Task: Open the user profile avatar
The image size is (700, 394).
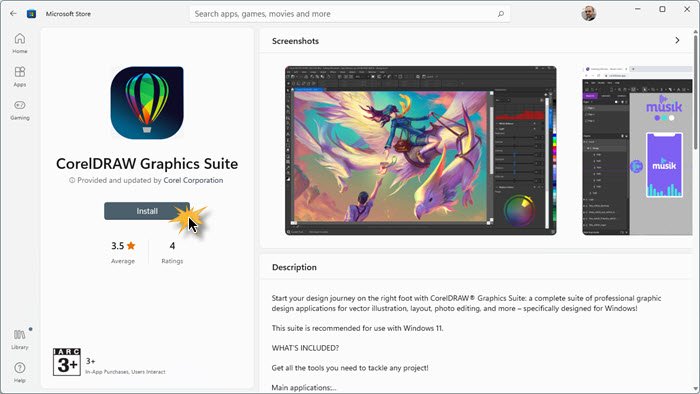Action: 588,13
